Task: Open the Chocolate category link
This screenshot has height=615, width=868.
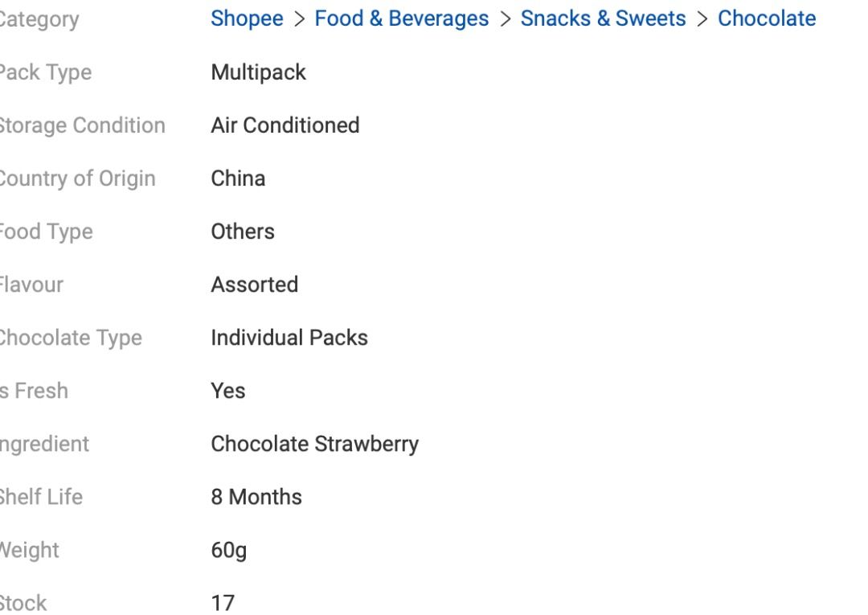Action: pos(766,18)
